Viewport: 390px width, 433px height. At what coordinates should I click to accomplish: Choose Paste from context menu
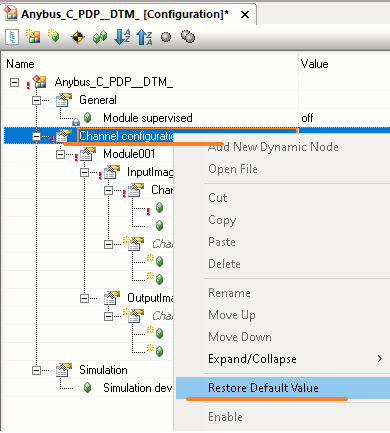(x=283, y=242)
